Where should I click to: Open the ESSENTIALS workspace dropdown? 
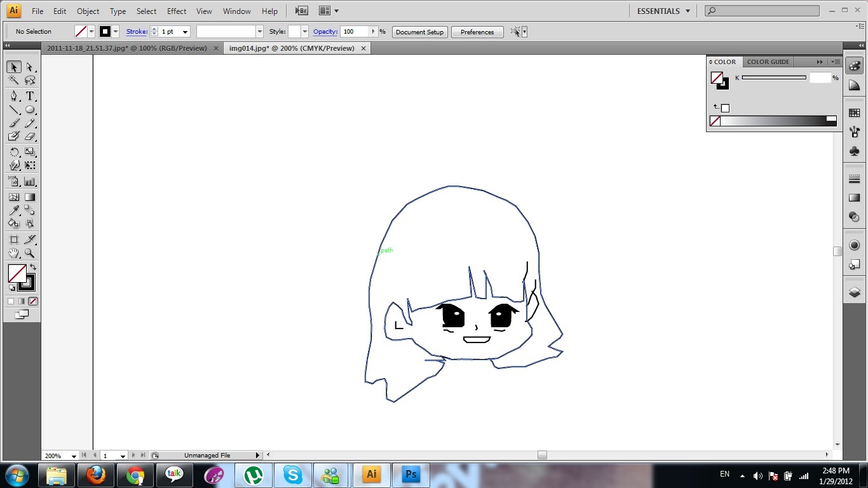663,11
